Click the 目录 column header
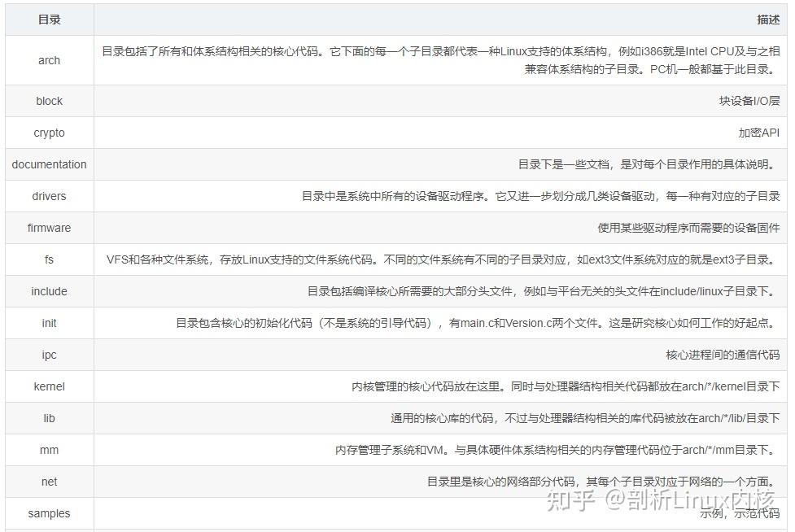Image resolution: width=795 pixels, height=532 pixels. click(x=49, y=20)
